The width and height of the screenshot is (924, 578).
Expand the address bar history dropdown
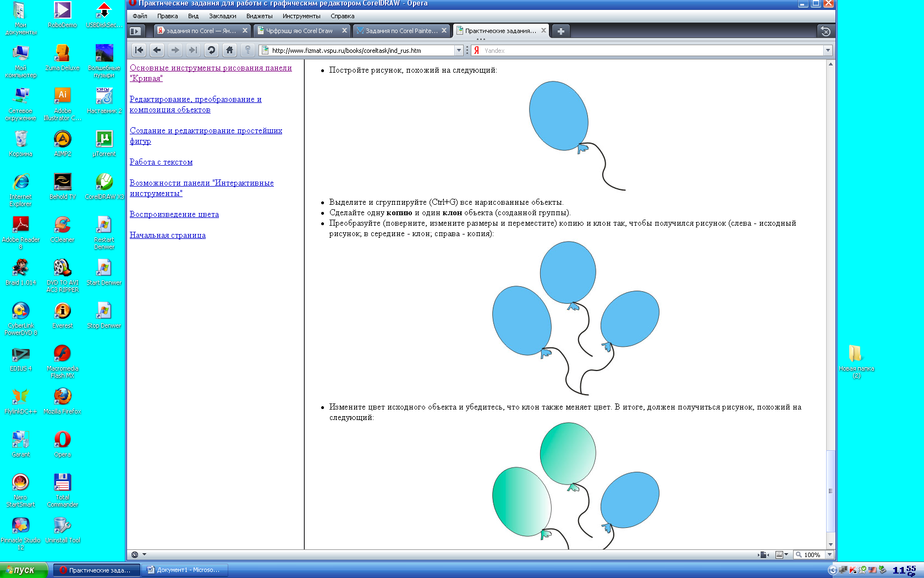tap(459, 50)
